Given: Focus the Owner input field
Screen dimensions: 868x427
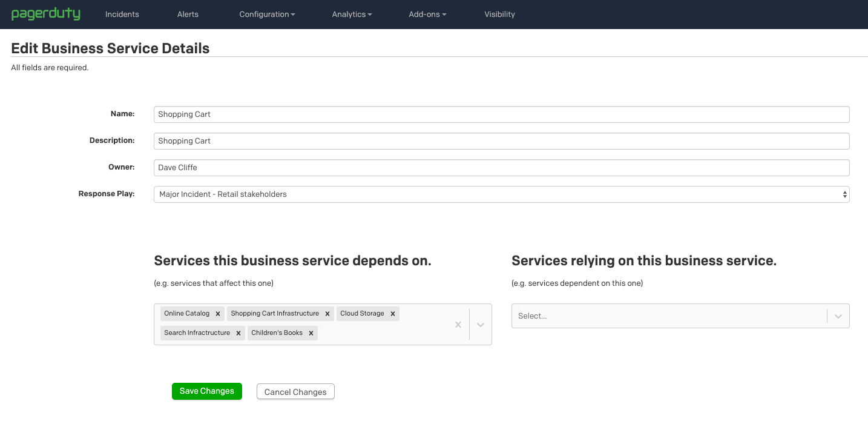Looking at the screenshot, I should pos(501,168).
